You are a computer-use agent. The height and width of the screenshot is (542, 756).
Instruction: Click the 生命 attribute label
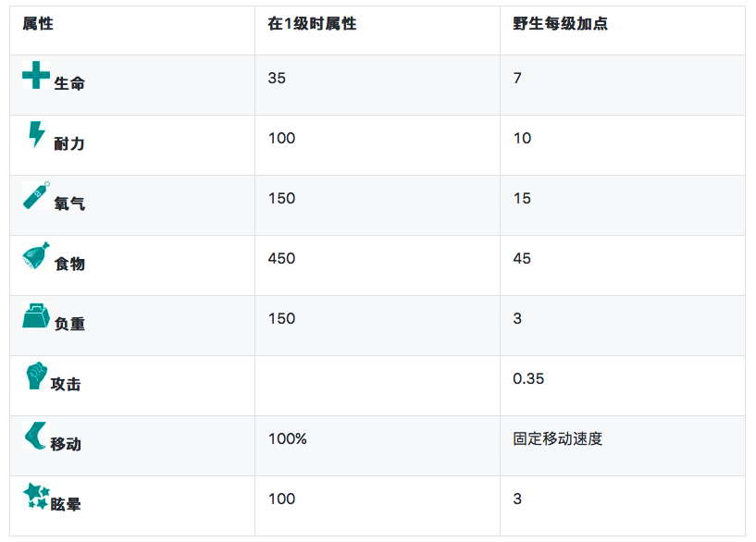[x=69, y=83]
